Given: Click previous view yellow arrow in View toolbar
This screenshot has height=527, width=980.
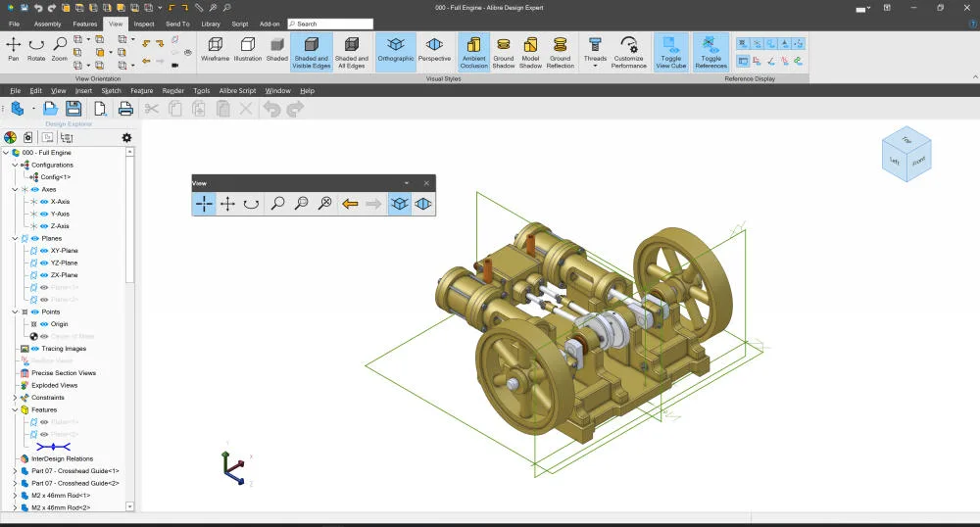Looking at the screenshot, I should 350,204.
